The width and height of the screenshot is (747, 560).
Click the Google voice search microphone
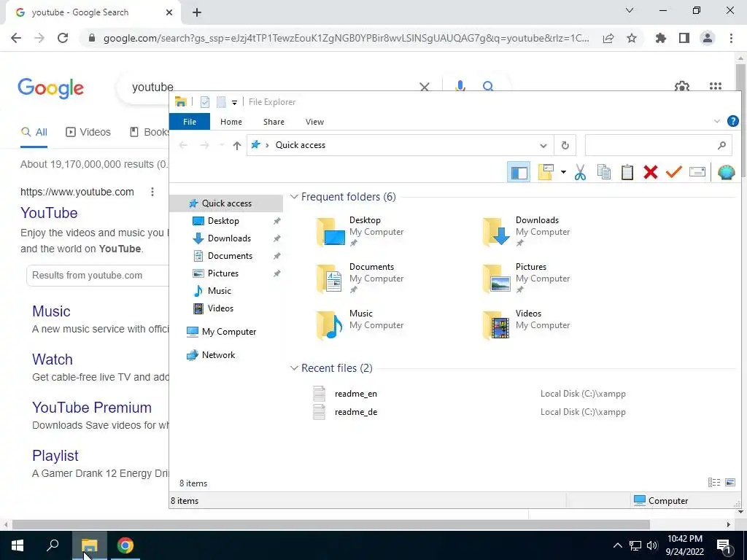(x=460, y=86)
